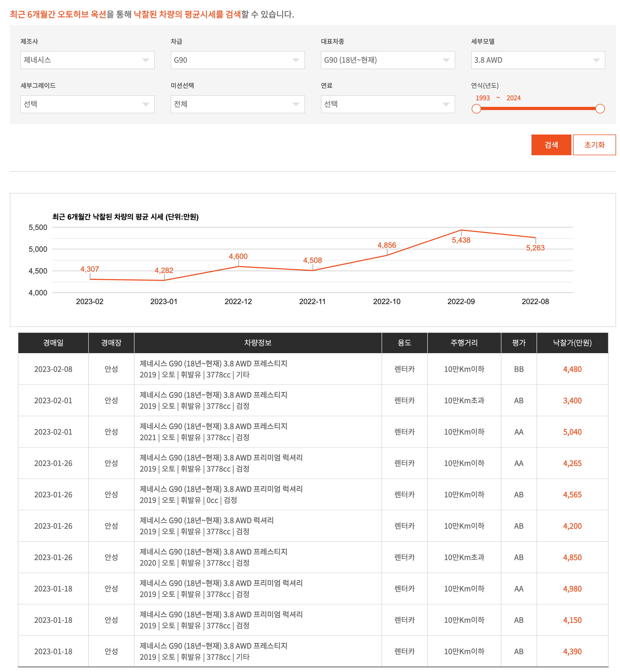
Task: Expand the 대표차종 G90 (18년~현재) dropdown
Action: [388, 60]
